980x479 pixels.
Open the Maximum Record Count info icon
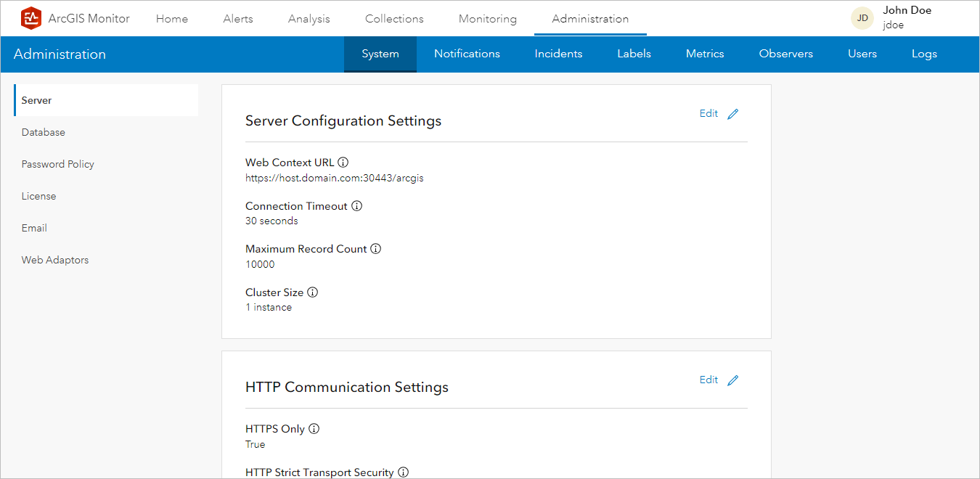(375, 248)
